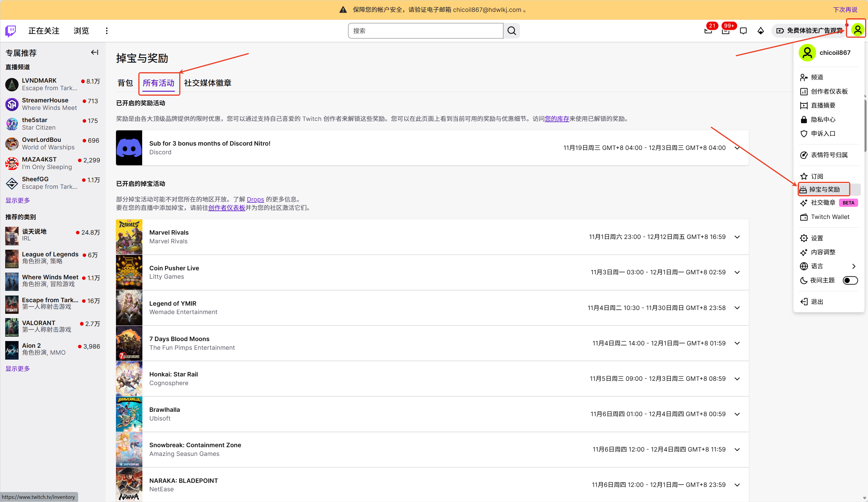Screen dimensions: 868x502
Task: Select Twitch Wallet in user menu
Action: coord(830,217)
